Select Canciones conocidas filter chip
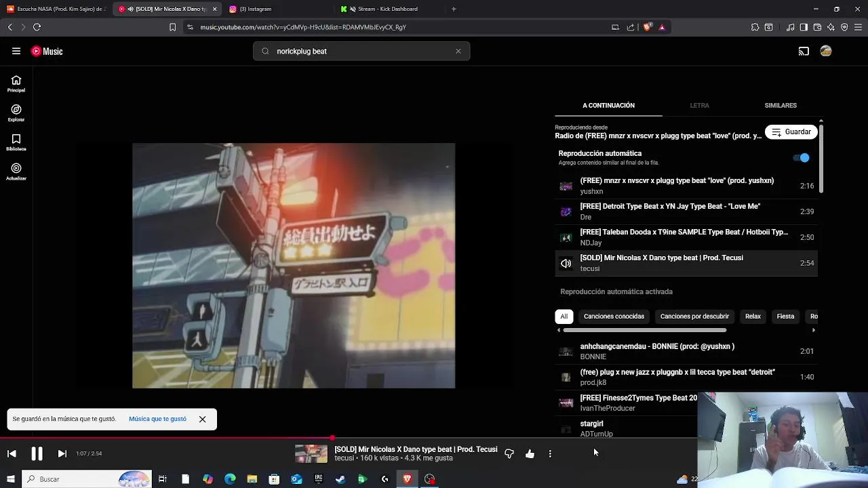The width and height of the screenshot is (868, 488). [x=614, y=316]
